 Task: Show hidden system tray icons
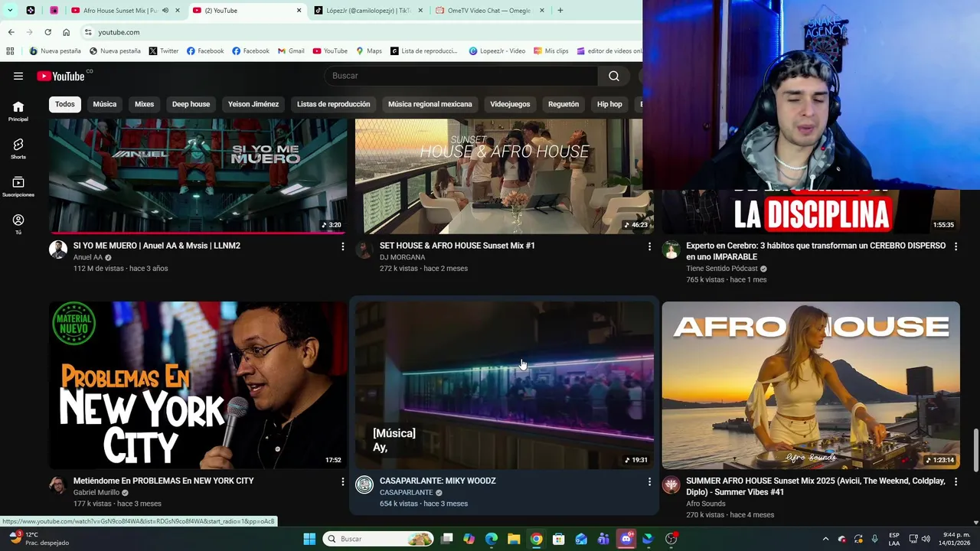click(825, 539)
